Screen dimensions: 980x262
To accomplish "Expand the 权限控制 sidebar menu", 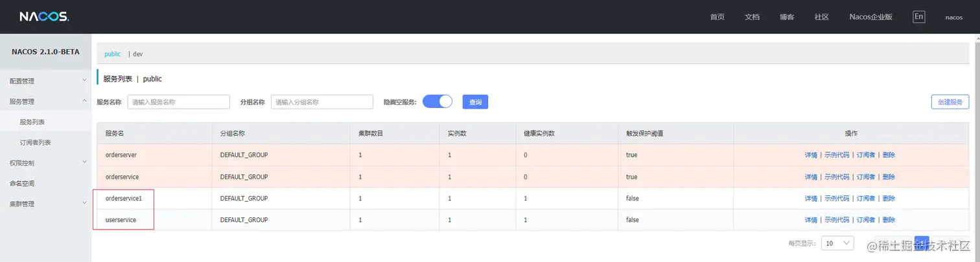I will [45, 163].
